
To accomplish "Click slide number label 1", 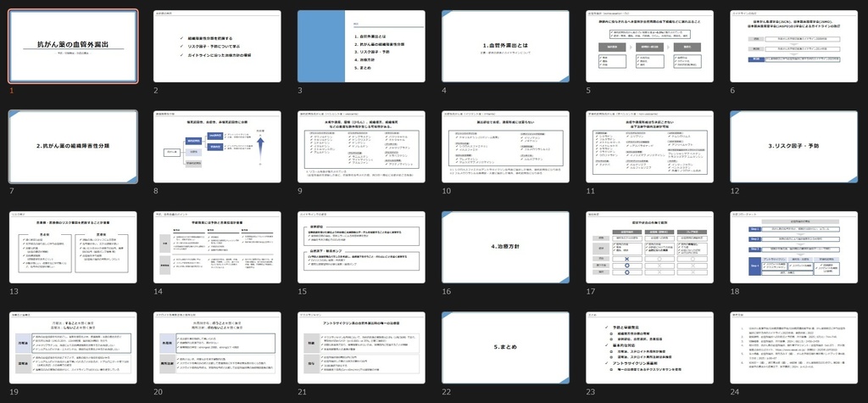I will pyautogui.click(x=12, y=90).
